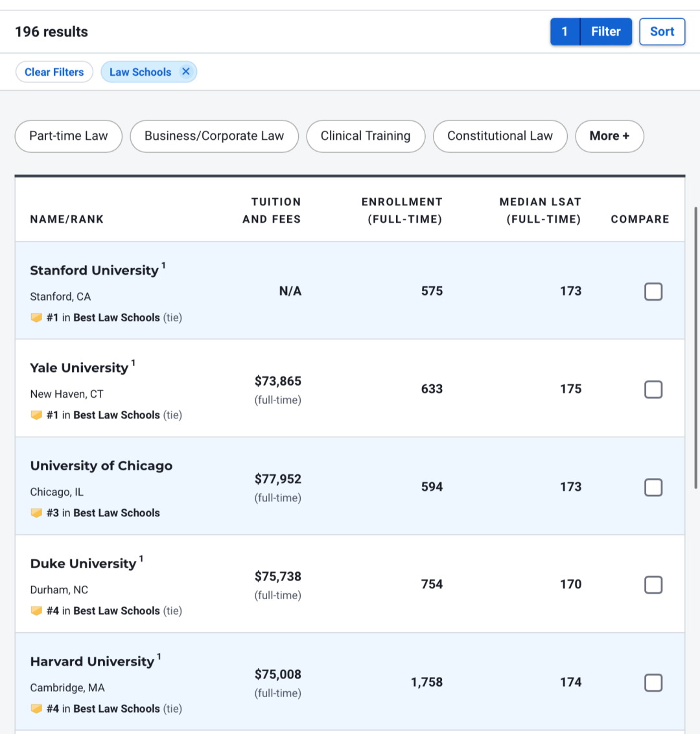
Task: Click Duke's rank badge icon
Action: (x=36, y=611)
